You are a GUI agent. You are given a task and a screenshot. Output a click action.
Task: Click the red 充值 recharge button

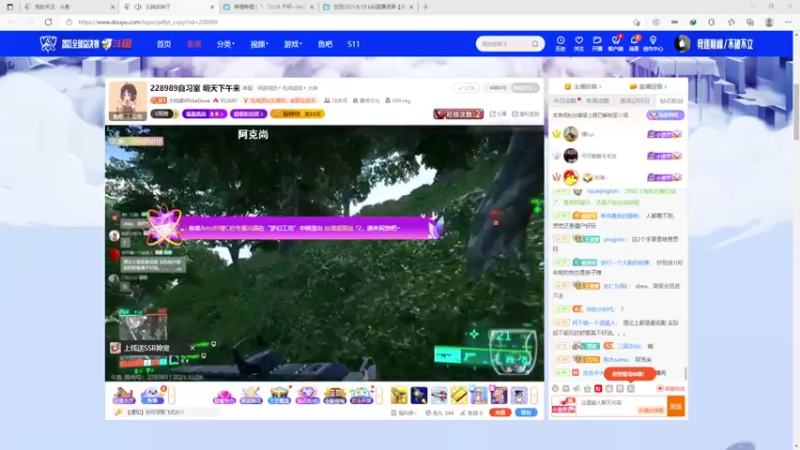point(500,412)
